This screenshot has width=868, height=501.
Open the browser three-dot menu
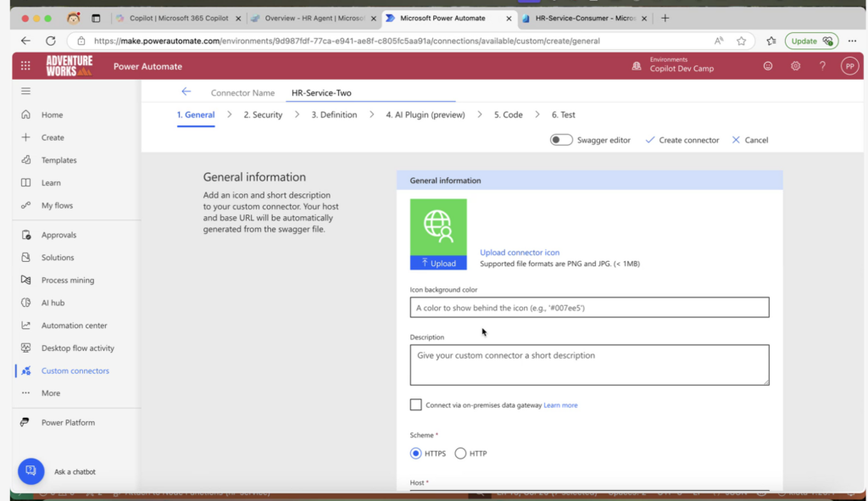(852, 41)
